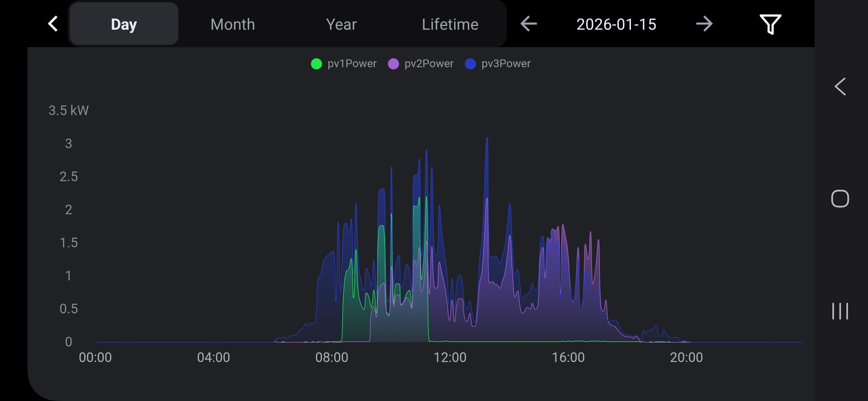
Task: Toggle pv3Power series blue dot
Action: pyautogui.click(x=470, y=64)
